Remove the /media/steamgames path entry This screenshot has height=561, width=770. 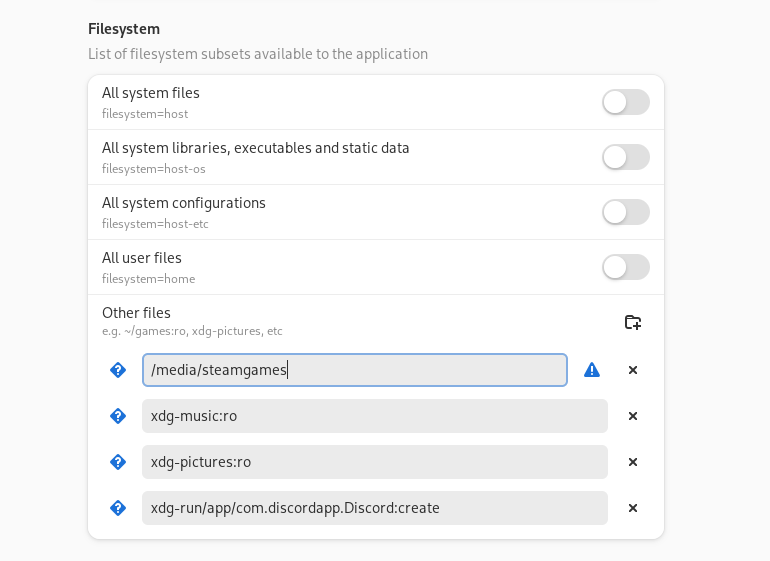[x=633, y=370]
